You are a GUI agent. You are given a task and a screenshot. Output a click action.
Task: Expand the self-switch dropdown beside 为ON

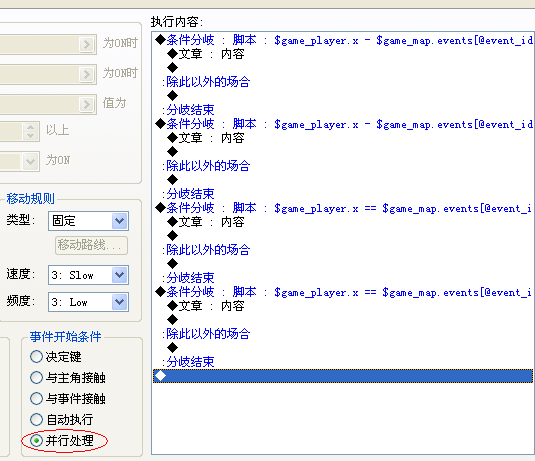click(x=30, y=161)
